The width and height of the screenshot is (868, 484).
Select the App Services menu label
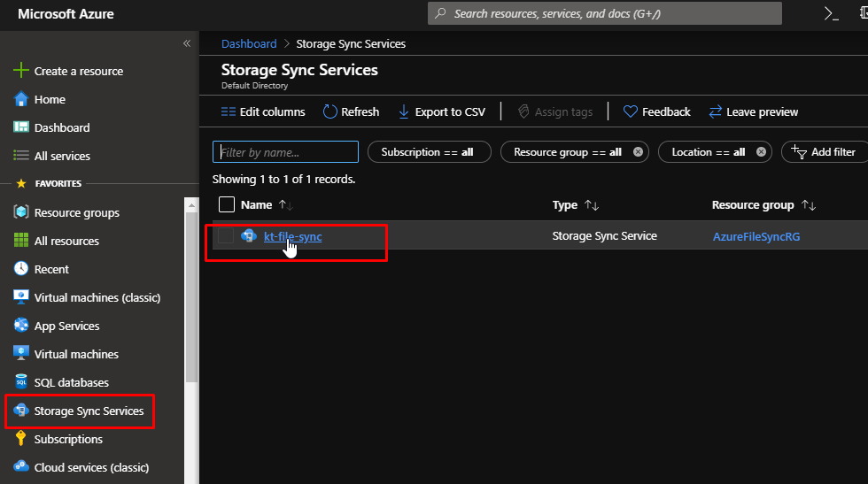67,326
